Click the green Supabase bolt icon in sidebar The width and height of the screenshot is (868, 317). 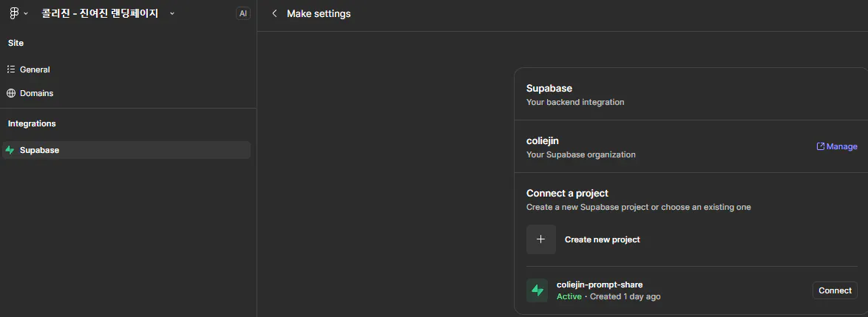click(10, 150)
